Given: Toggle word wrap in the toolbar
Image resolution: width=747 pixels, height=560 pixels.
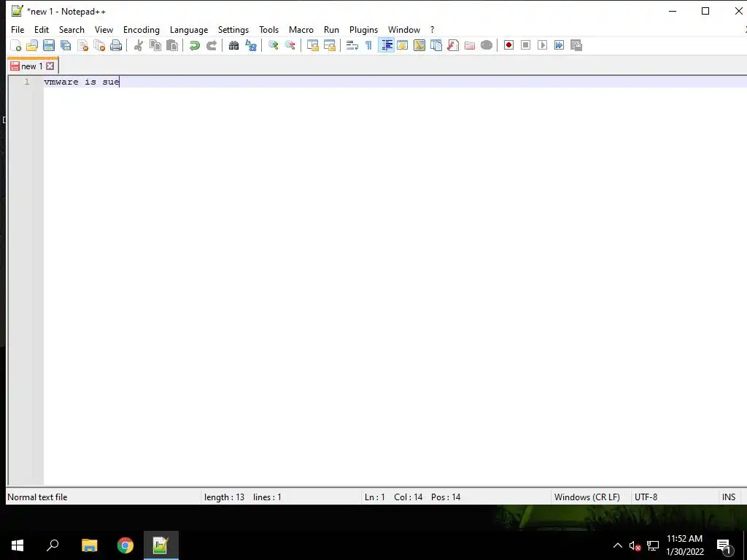Looking at the screenshot, I should tap(352, 45).
